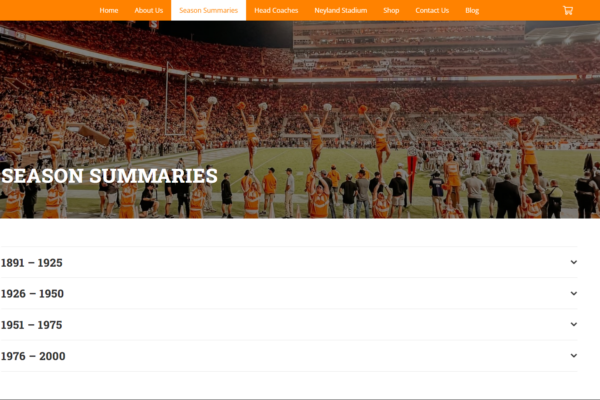Open the About Us page
The height and width of the screenshot is (400, 600).
pos(148,10)
